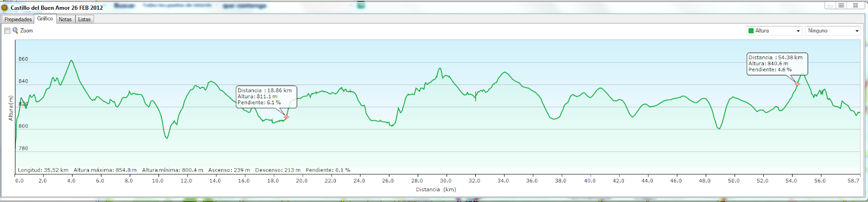This screenshot has height=202, width=868.
Task: Enable the Zoom checkbox
Action: point(7,31)
